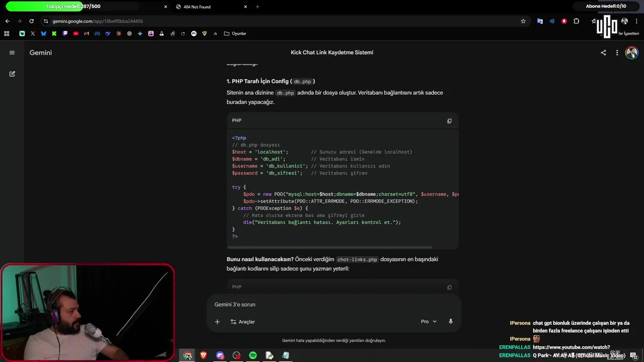The width and height of the screenshot is (644, 362).
Task: Open the Chrome extensions puzzle menu
Action: 577,21
